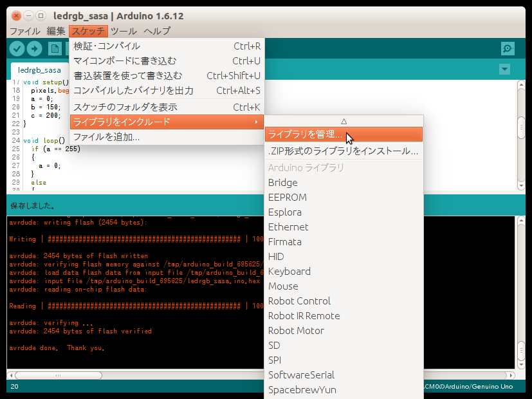Image resolution: width=532 pixels, height=399 pixels.
Task: Open the tab options dropdown arrow
Action: [504, 70]
